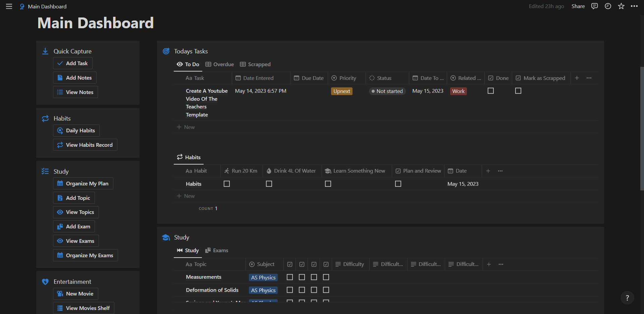The height and width of the screenshot is (314, 644).
Task: Click the Quick Capture download arrow icon
Action: coord(45,51)
